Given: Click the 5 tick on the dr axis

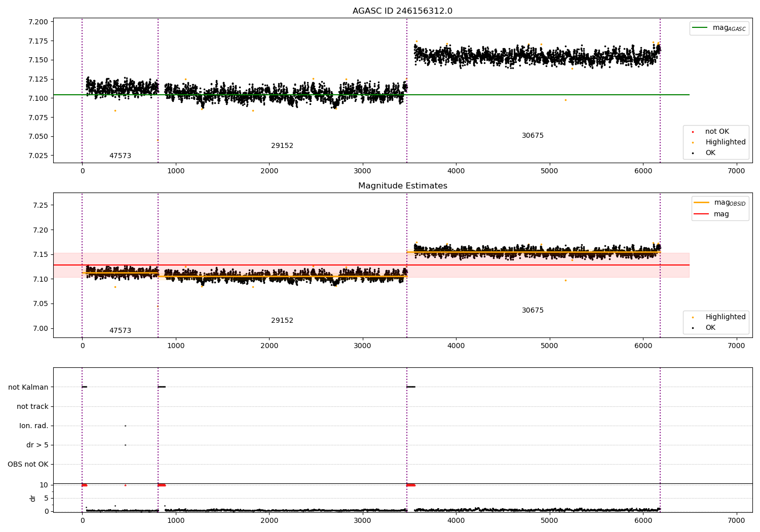Looking at the screenshot, I should click(46, 498).
